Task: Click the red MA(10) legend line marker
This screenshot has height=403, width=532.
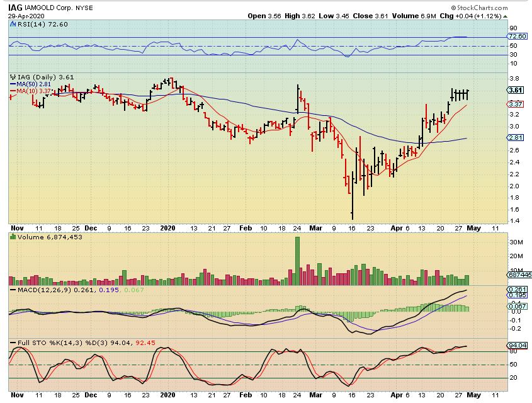Action: click(x=13, y=91)
